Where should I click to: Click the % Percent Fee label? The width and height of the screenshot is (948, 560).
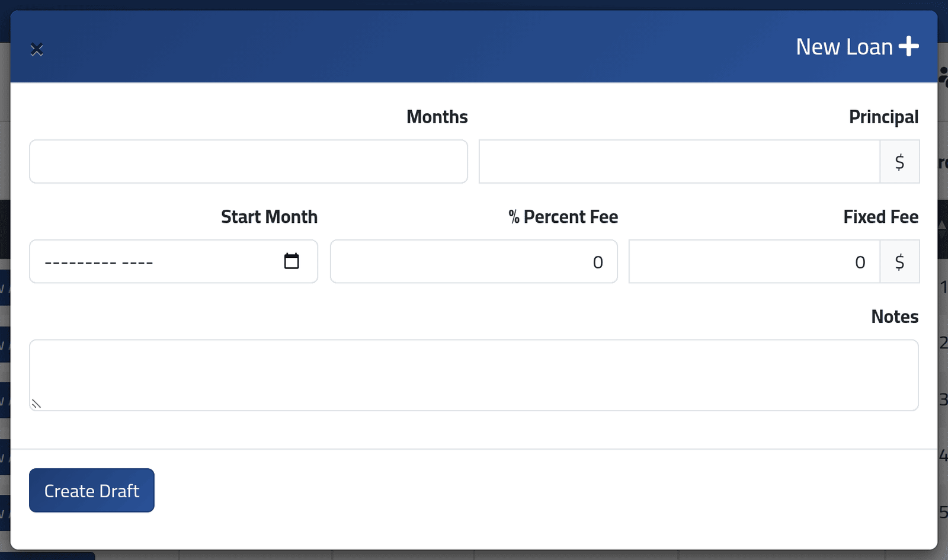point(563,217)
